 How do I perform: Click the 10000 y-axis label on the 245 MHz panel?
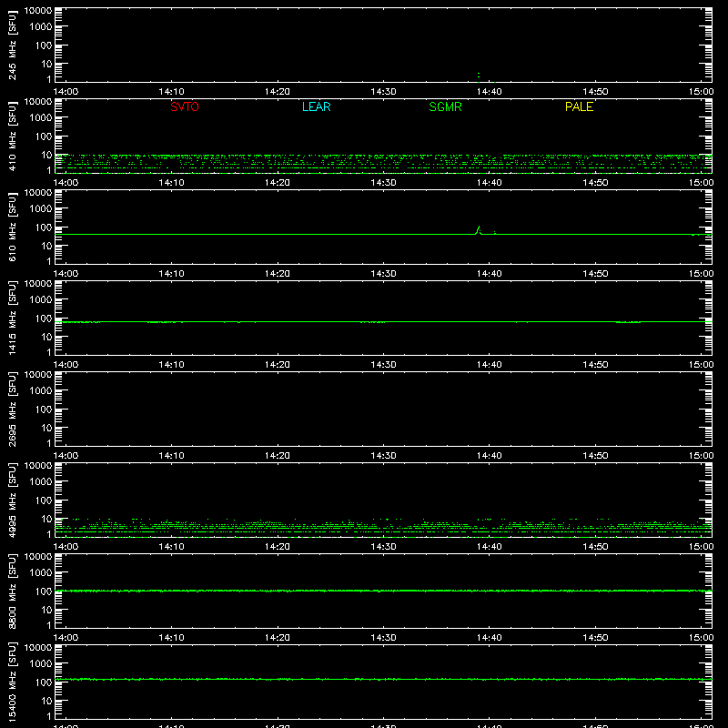click(x=38, y=11)
